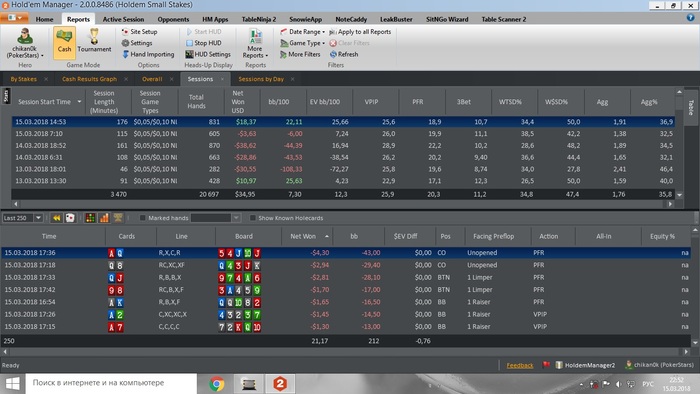This screenshot has height=394, width=700.
Task: Open the Settings gear option
Action: 137,43
